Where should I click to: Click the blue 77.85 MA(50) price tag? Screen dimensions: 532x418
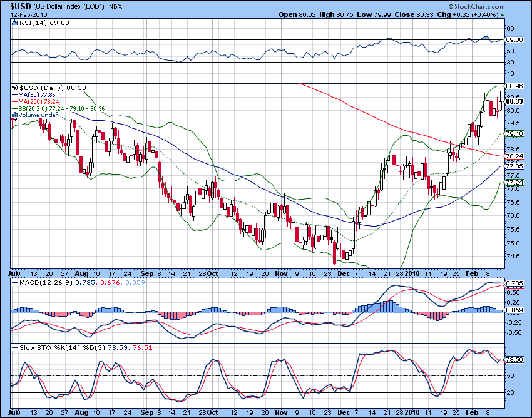point(514,166)
